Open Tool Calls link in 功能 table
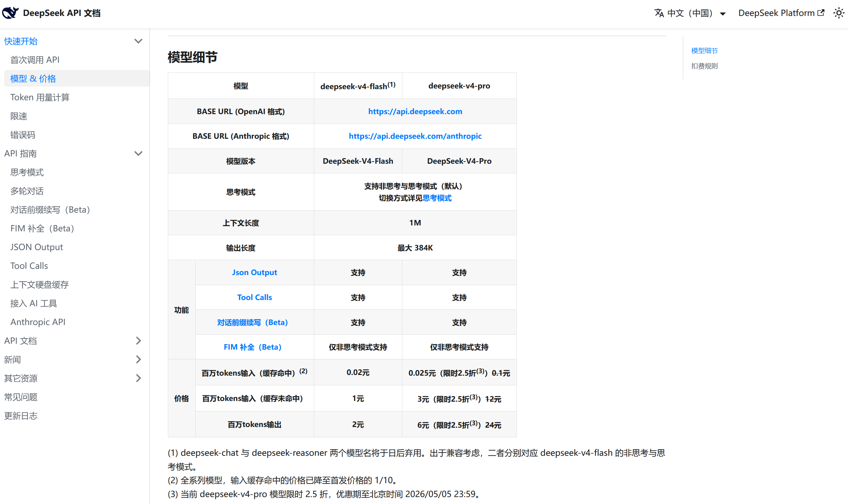The width and height of the screenshot is (848, 504). pyautogui.click(x=255, y=297)
